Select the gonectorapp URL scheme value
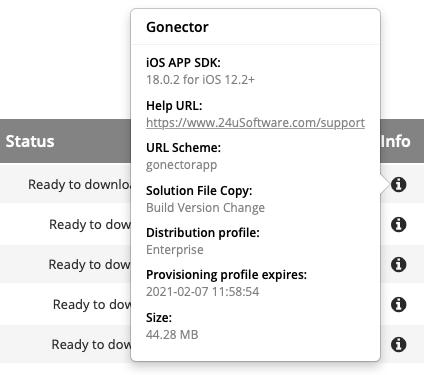The image size is (426, 375). pos(182,165)
